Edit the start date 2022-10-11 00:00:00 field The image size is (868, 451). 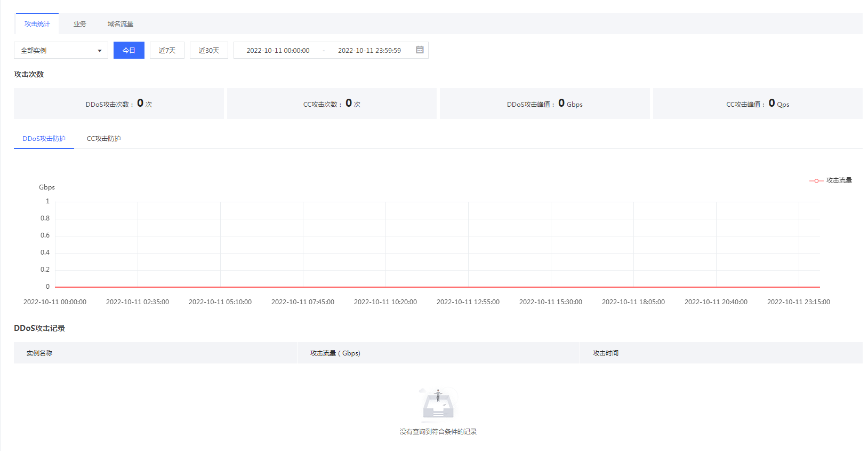278,51
